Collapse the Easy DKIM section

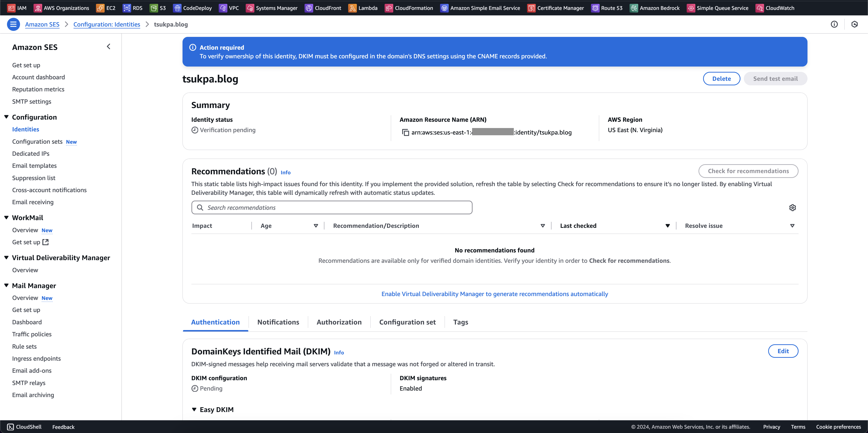pos(194,409)
